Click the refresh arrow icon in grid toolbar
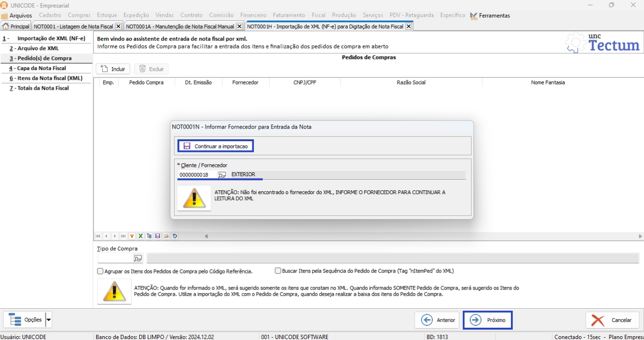The width and height of the screenshot is (644, 340). (x=175, y=236)
